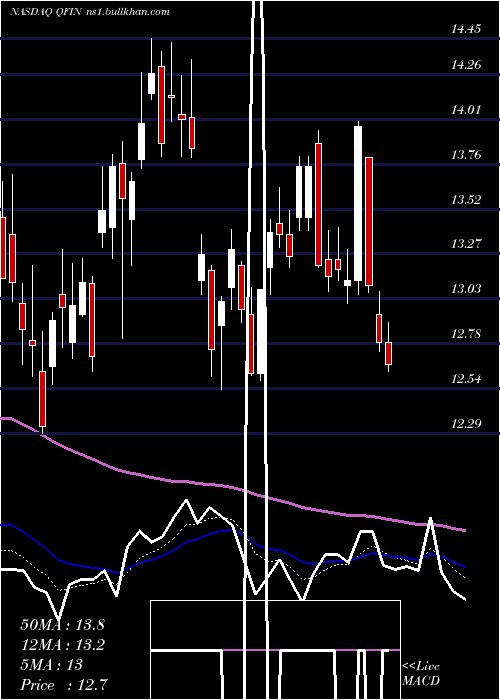
Task: Click the 12.54 price axis label
Action: coord(466,379)
